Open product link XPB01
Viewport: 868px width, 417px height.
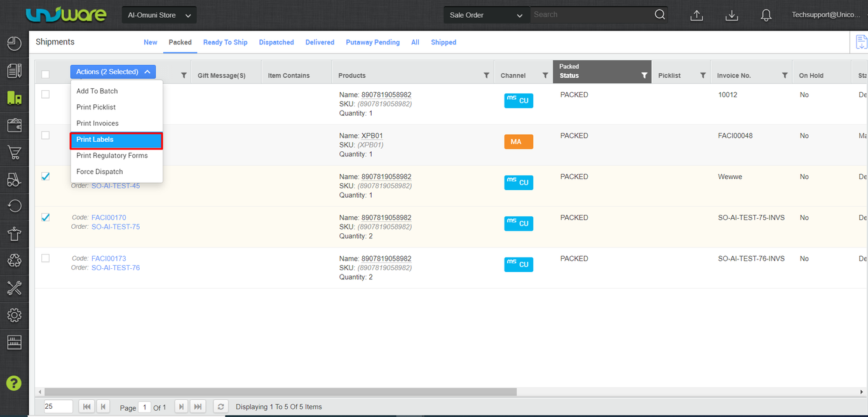[372, 136]
